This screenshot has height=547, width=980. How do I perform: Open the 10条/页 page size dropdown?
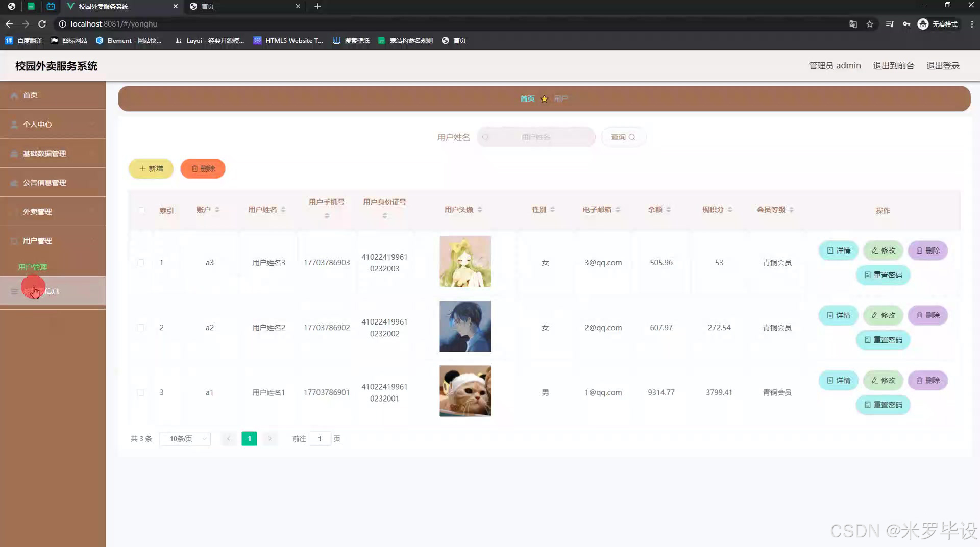185,438
